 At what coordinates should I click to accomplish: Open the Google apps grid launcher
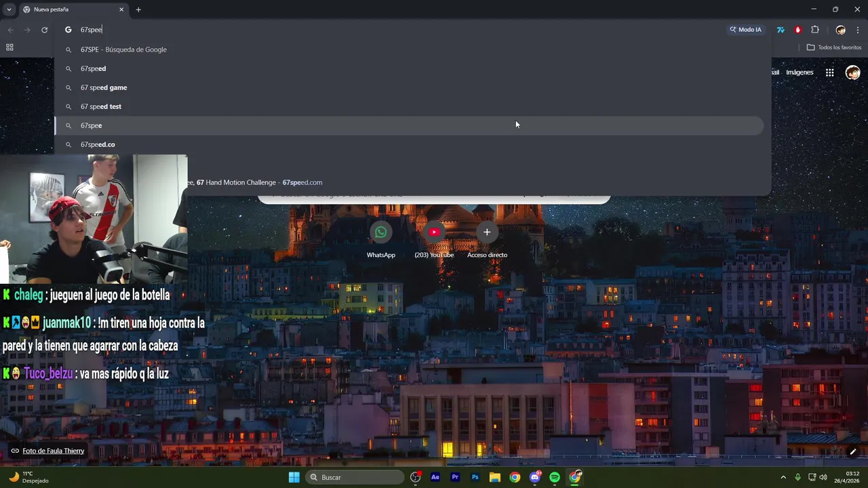click(x=830, y=73)
